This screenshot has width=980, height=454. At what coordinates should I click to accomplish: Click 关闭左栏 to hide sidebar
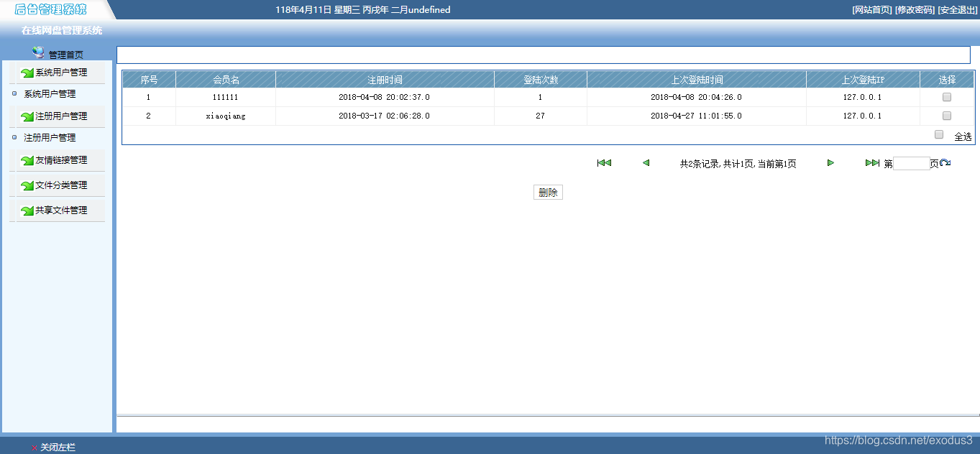58,448
